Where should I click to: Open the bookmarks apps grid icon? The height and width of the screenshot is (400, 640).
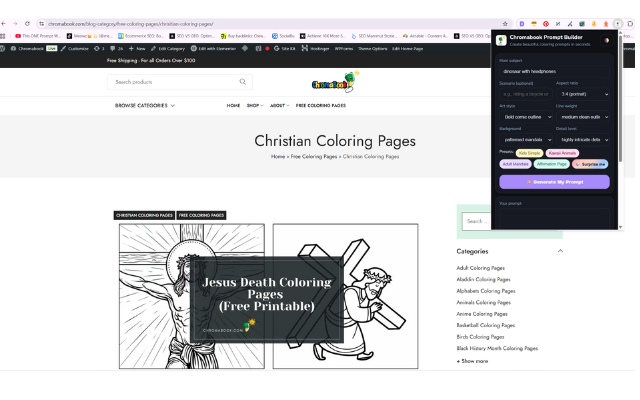tap(2, 36)
